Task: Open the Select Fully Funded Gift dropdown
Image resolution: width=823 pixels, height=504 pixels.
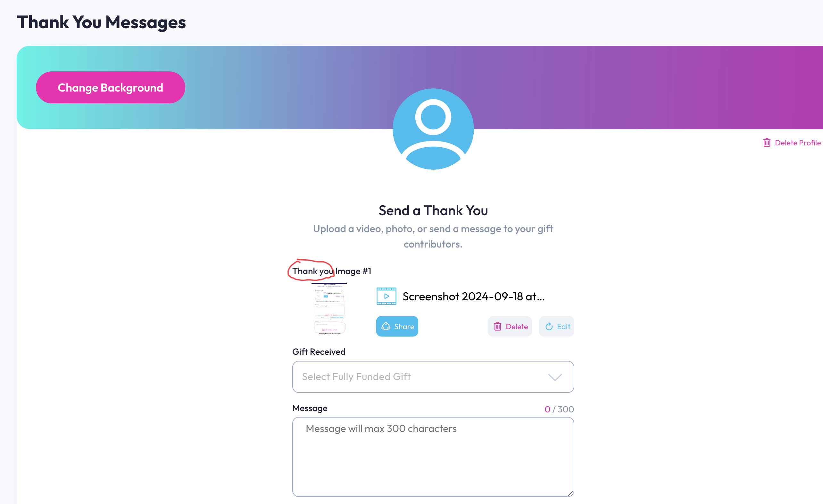Action: point(433,377)
